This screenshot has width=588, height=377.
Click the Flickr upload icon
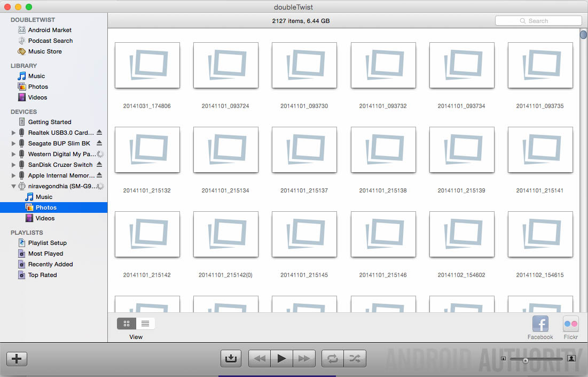[570, 324]
